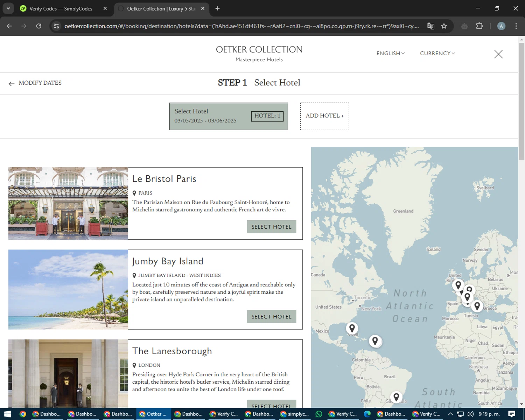Open the Oetker taskbar Chrome window

tap(153, 414)
